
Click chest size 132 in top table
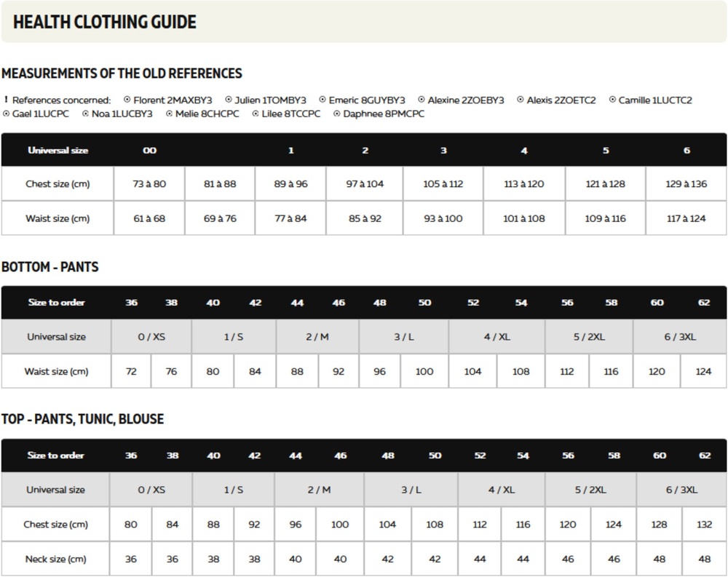tap(704, 525)
